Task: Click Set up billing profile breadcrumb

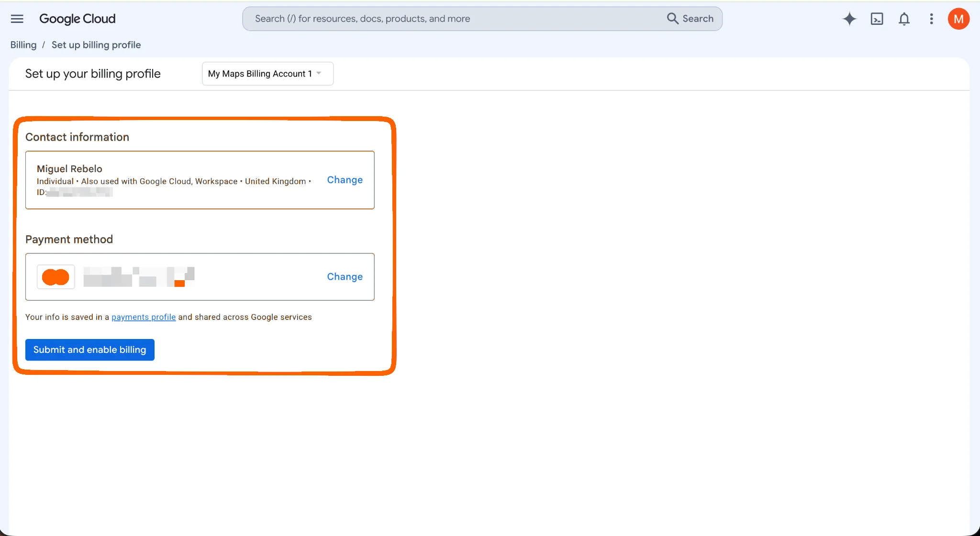Action: click(x=96, y=45)
